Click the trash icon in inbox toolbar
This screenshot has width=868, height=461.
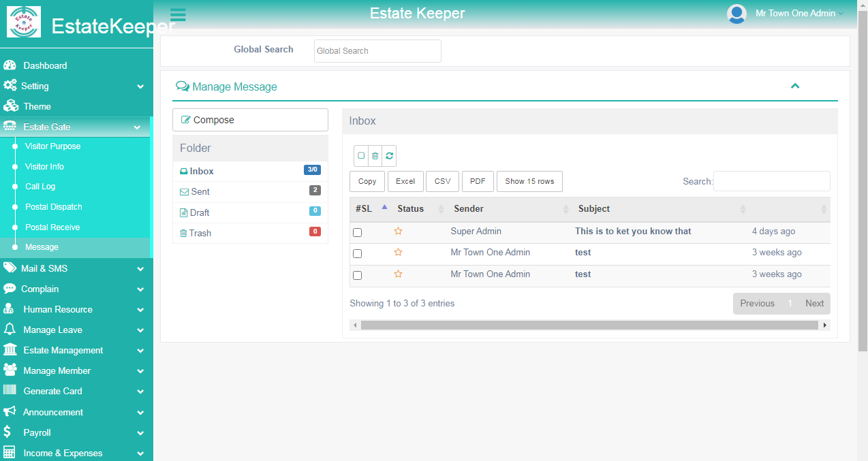point(375,155)
